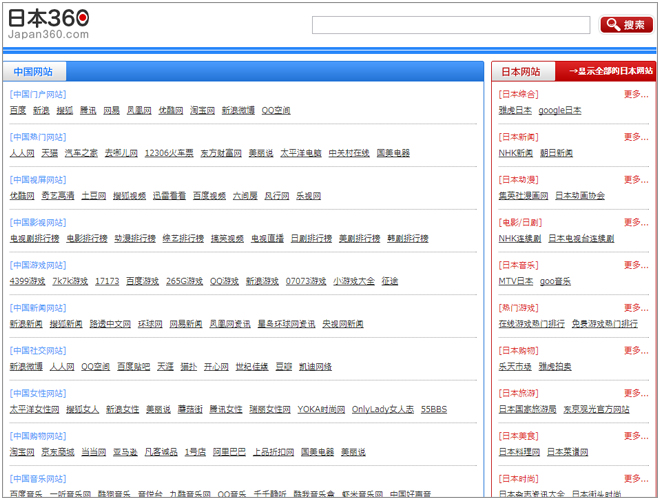The width and height of the screenshot is (660, 500).
Task: Open the 汽车之家 link
Action: tap(81, 153)
